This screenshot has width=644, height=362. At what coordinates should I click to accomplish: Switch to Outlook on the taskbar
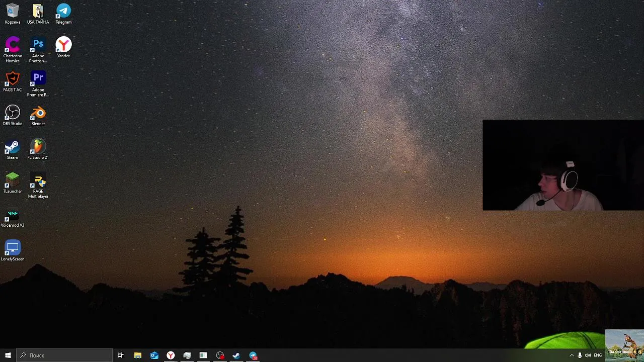(x=154, y=355)
